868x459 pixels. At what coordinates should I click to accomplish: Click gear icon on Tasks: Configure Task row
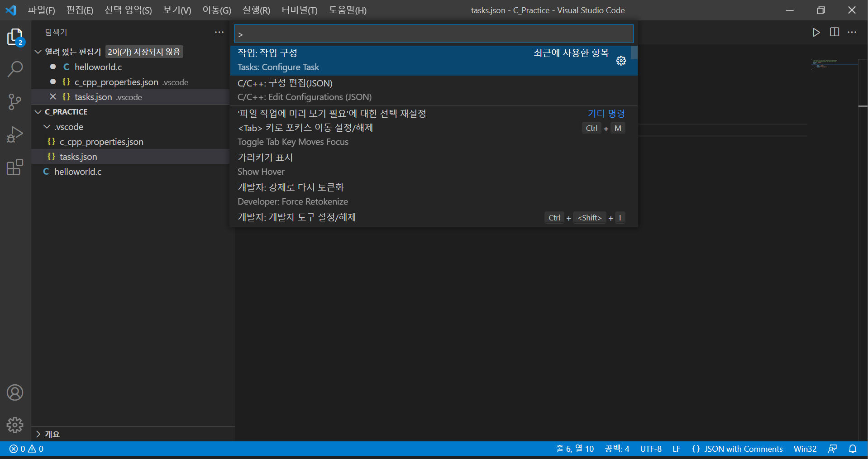click(621, 61)
